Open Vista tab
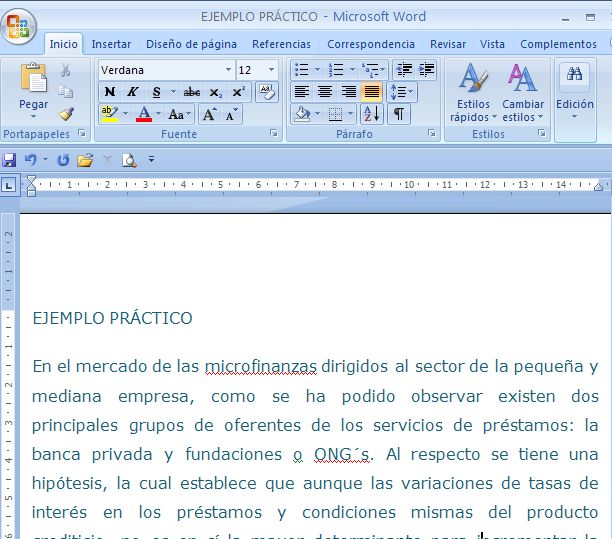Image resolution: width=612 pixels, height=539 pixels. point(492,44)
